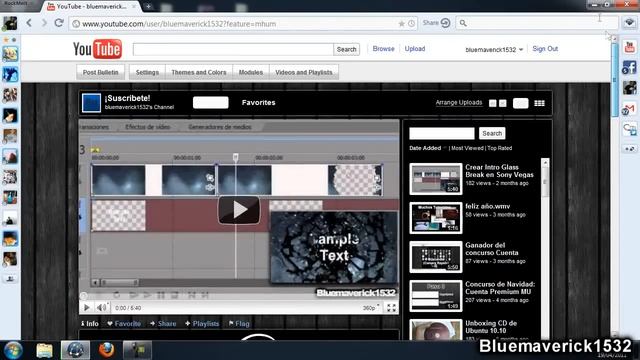This screenshot has height=360, width=640.
Task: Enter fullscreen with the expand icon
Action: (x=391, y=308)
